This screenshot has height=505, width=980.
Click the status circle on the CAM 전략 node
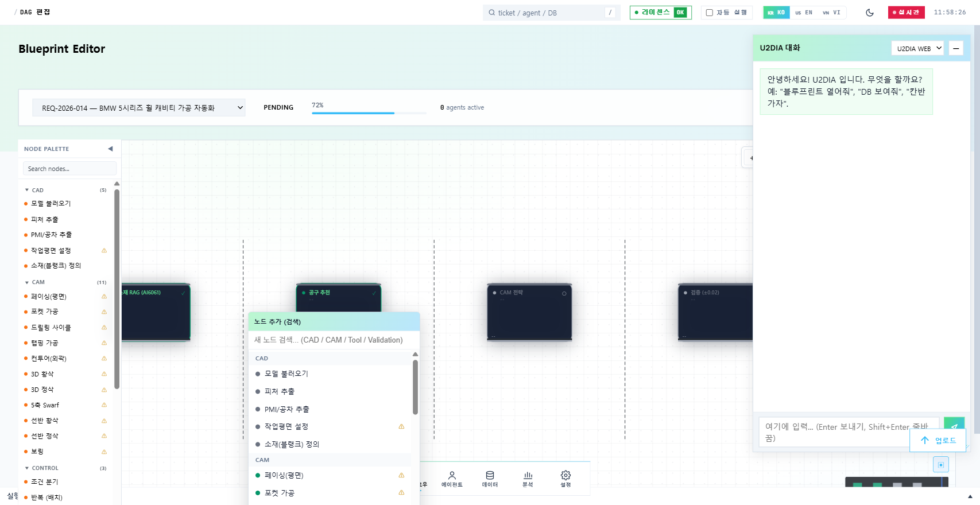564,293
